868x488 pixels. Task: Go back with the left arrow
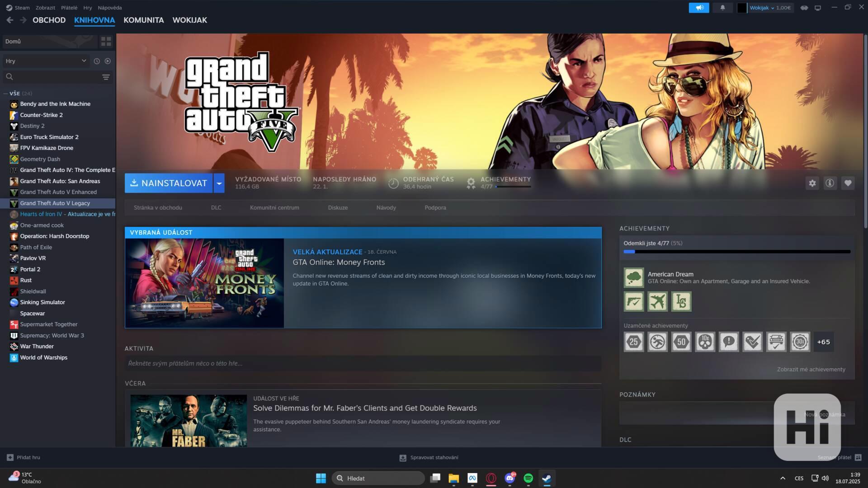point(10,20)
